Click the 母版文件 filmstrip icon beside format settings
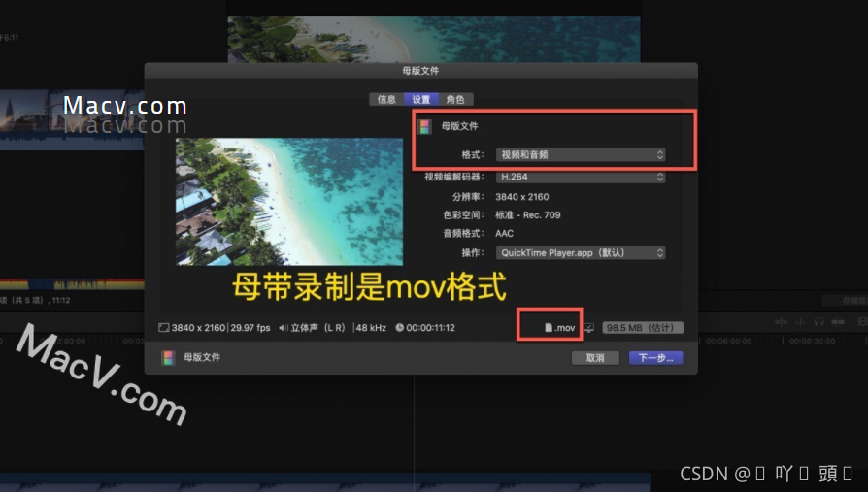 (424, 127)
